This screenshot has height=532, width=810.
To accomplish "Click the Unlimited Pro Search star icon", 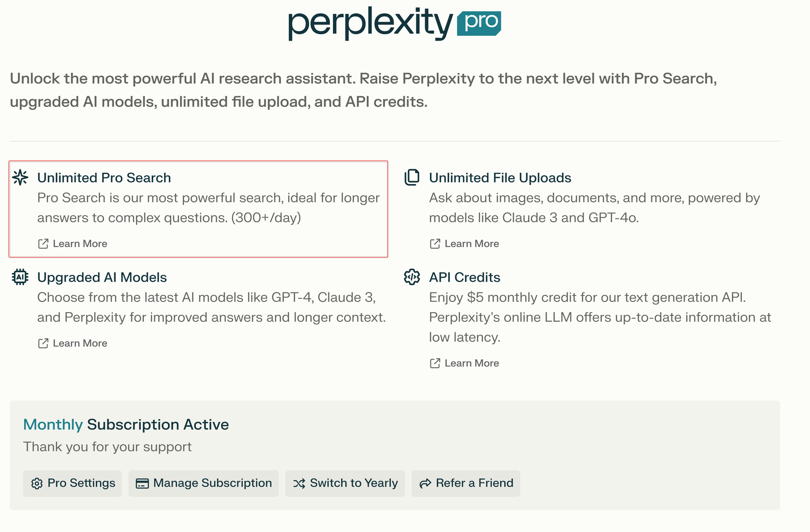I will click(x=20, y=178).
